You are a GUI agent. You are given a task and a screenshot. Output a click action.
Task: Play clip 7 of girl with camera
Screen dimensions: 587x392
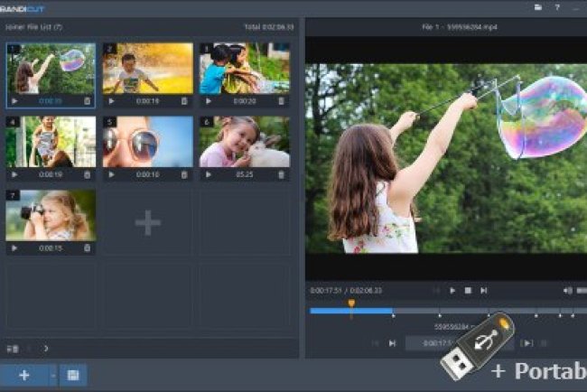pos(14,247)
